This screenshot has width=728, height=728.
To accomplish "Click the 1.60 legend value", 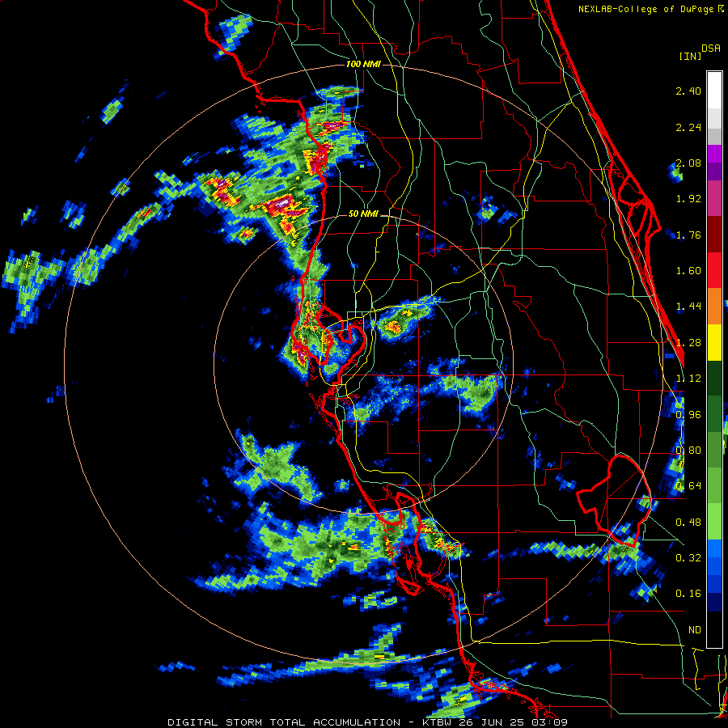I will point(688,271).
